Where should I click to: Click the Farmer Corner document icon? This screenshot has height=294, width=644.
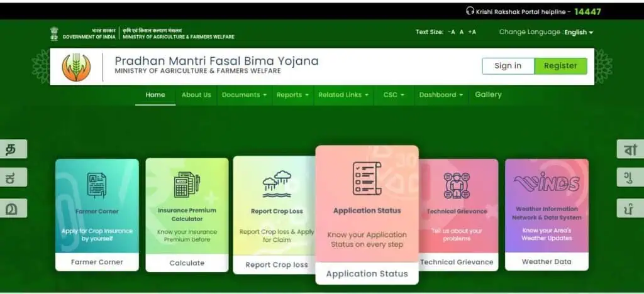[97, 185]
